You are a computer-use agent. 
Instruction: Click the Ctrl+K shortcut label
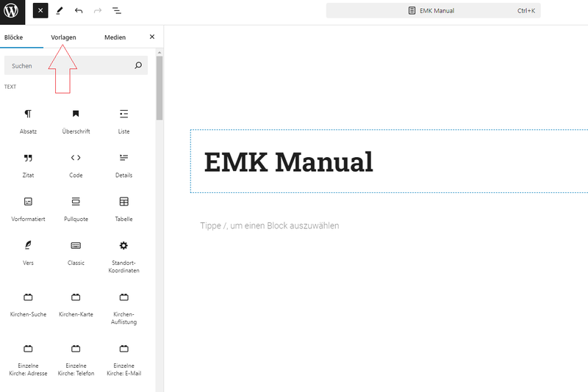tap(526, 10)
